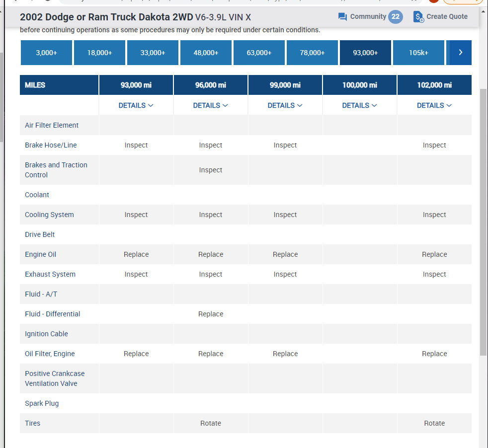Select the 93,000+ mileage tab
This screenshot has height=448, width=488.
pos(365,53)
